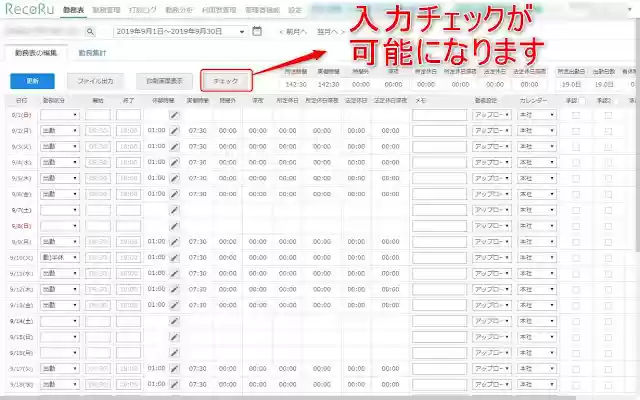Toggle 承認2 checkbox in 9/7 row
This screenshot has height=400, width=640.
pos(608,210)
